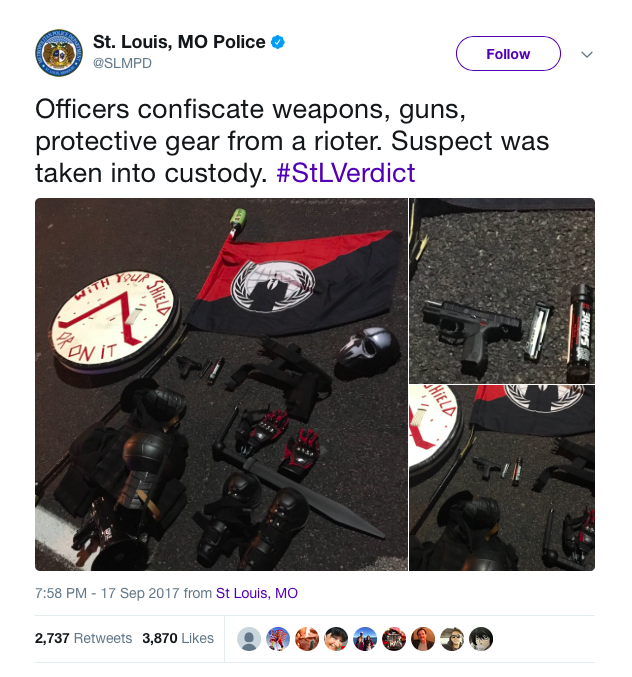The image size is (632, 677).
Task: View the 2,737 Retweets list
Action: (x=83, y=638)
